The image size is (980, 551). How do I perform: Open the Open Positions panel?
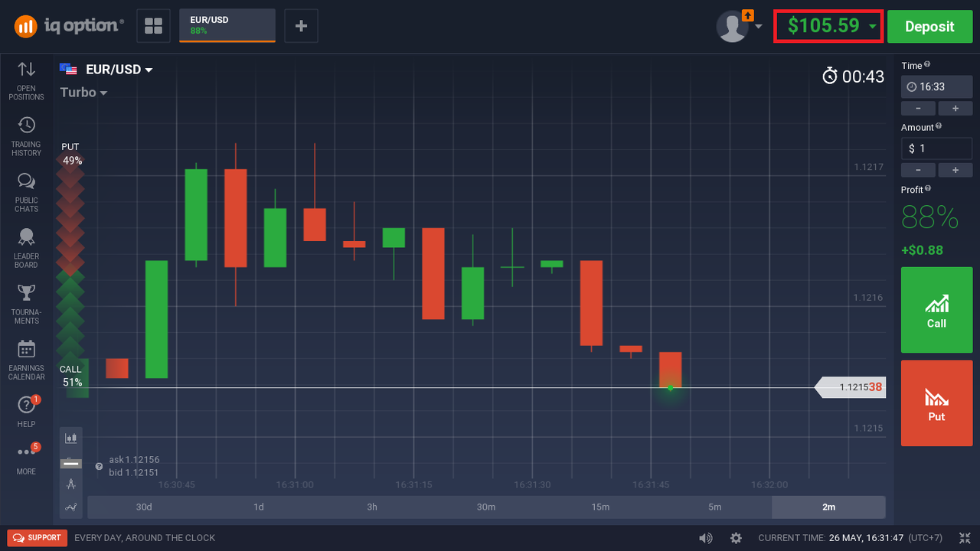(26, 80)
